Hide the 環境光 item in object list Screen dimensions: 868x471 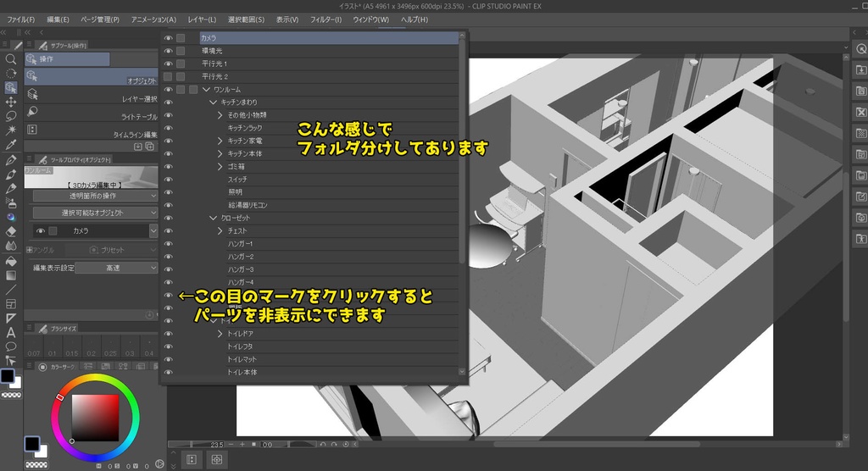169,51
